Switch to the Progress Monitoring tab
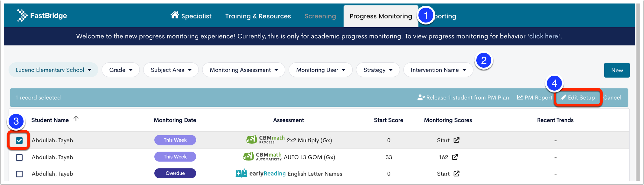The width and height of the screenshot is (644, 185). click(381, 16)
